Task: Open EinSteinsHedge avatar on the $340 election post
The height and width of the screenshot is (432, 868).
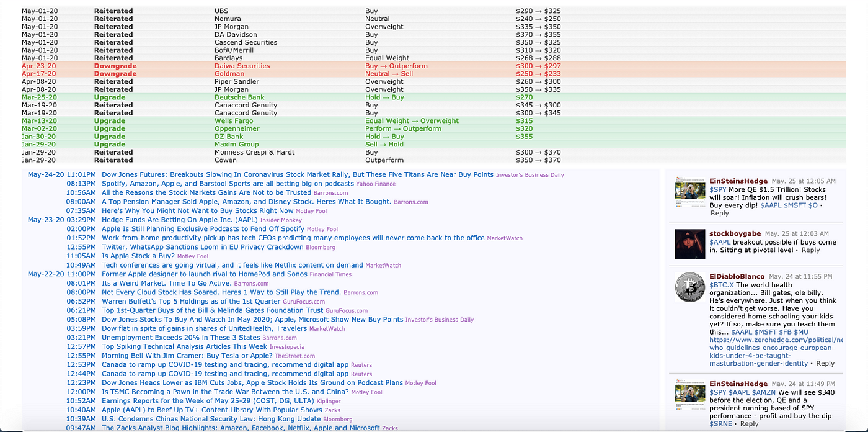Action: tap(690, 396)
